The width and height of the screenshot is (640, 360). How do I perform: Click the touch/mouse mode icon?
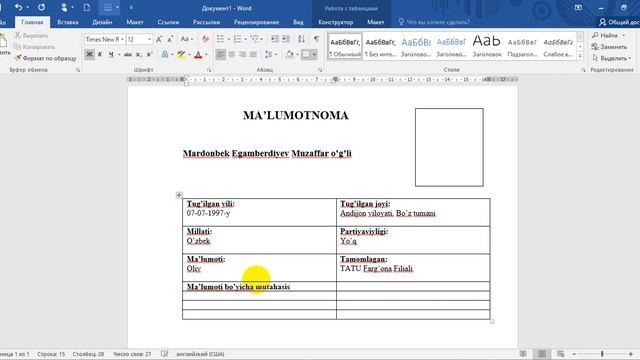64,7
